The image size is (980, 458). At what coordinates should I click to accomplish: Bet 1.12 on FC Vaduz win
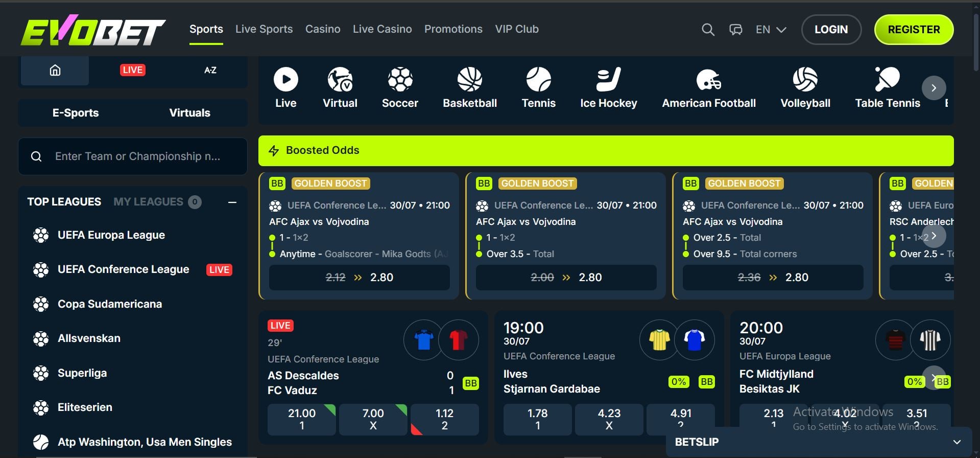[x=445, y=419]
